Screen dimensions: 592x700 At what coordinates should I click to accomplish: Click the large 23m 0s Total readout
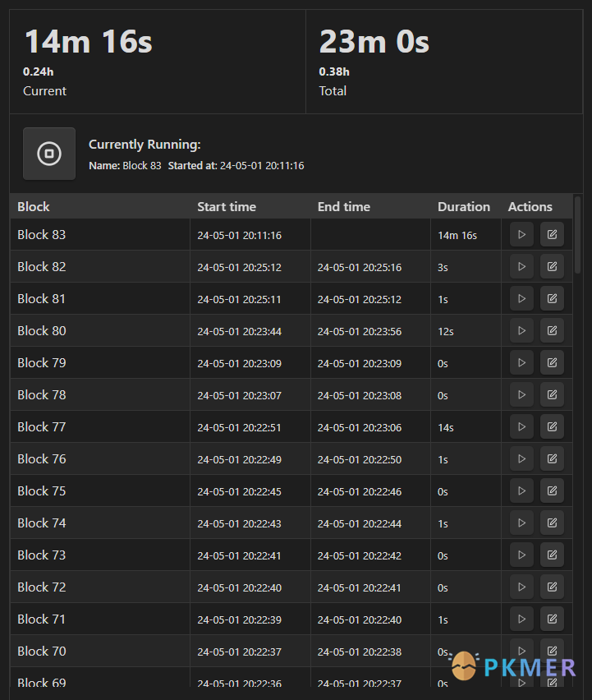tap(374, 42)
